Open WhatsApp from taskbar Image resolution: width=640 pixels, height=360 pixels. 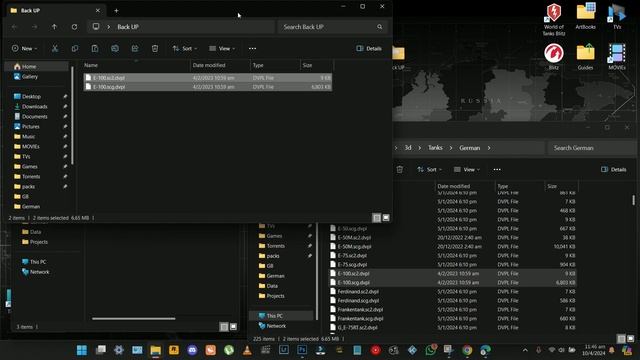tap(431, 350)
